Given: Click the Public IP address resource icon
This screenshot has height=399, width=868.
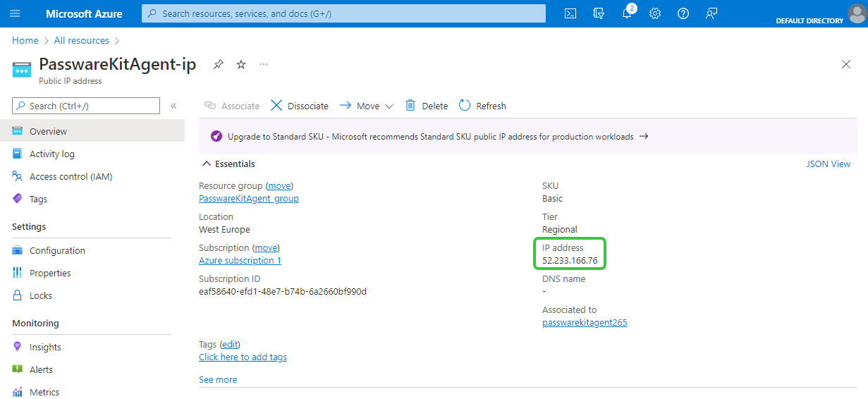Looking at the screenshot, I should pos(22,69).
